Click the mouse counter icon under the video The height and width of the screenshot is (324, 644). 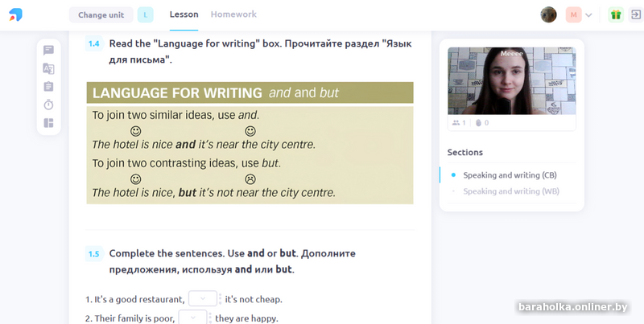tap(478, 123)
